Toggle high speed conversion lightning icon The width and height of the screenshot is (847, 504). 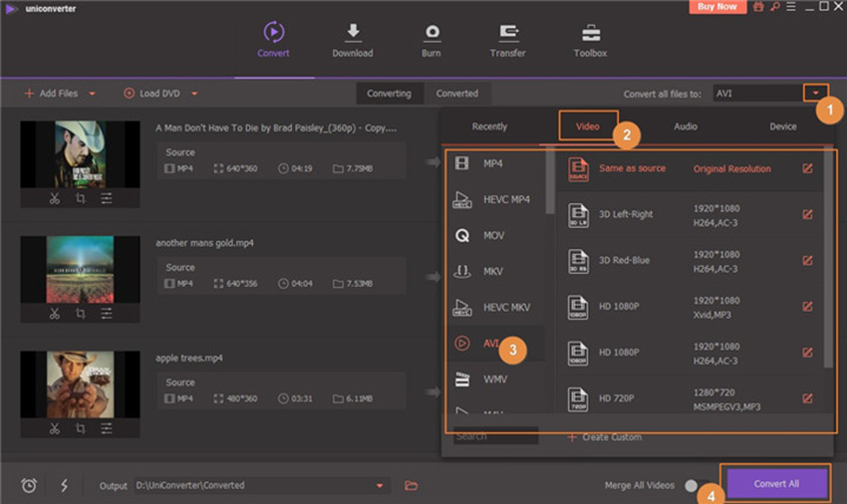[x=65, y=485]
